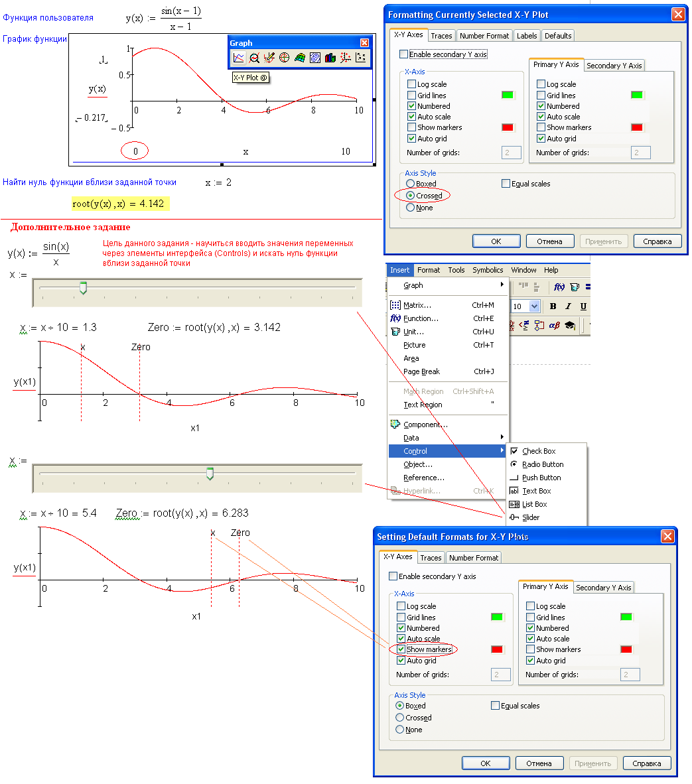Viewport: 692px width, 784px height.
Task: Open the Boolean comparison toolbar icon
Action: pyautogui.click(x=523, y=326)
